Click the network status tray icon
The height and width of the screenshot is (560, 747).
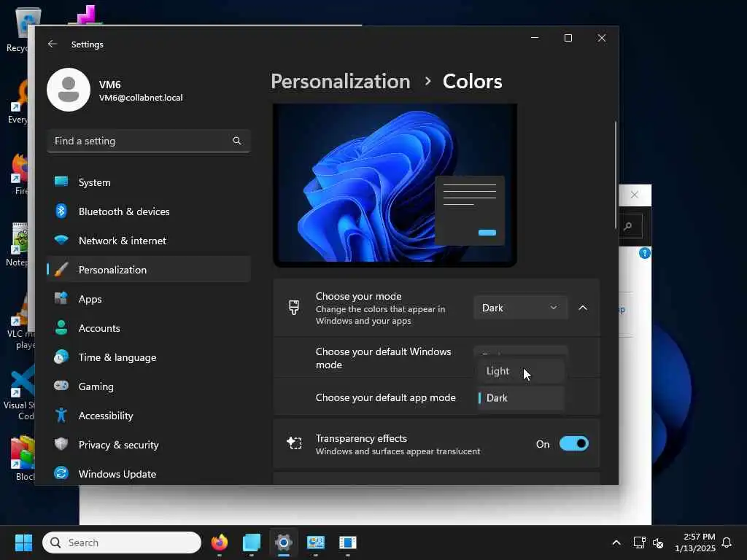point(639,542)
